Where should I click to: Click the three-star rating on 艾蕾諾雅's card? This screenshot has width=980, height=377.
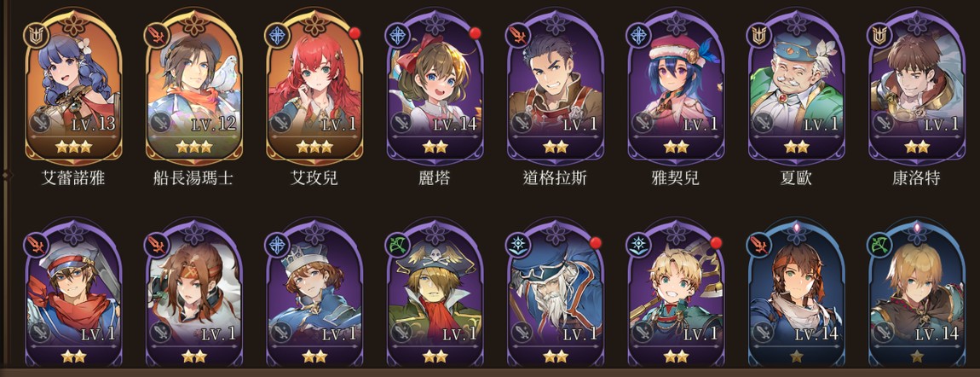point(73,148)
